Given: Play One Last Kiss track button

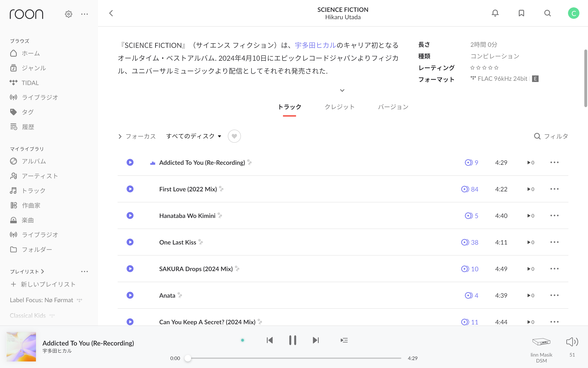Looking at the screenshot, I should (x=130, y=242).
